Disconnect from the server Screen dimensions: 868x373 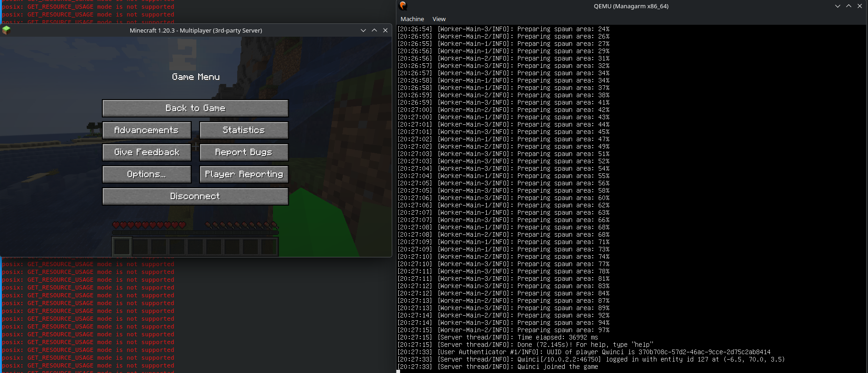195,196
